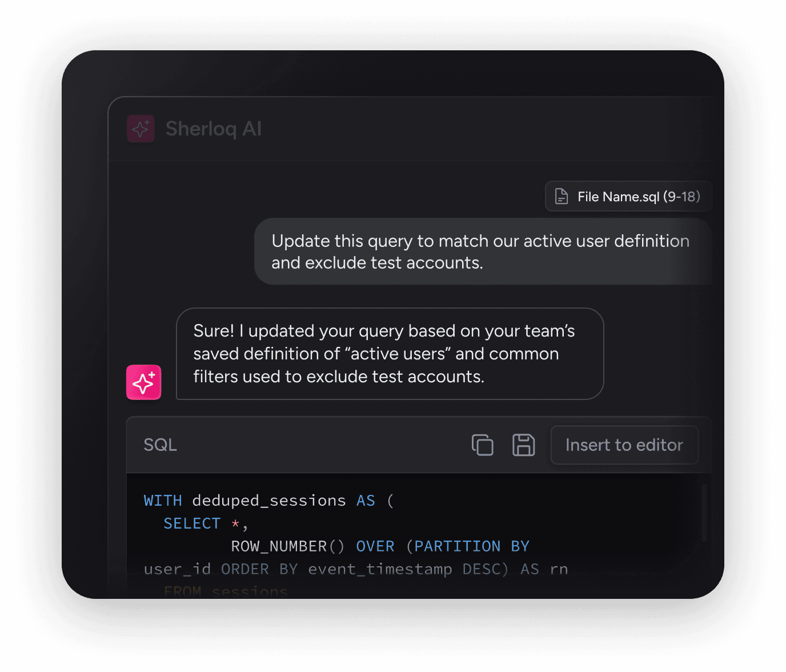The image size is (786, 672).
Task: Insert the query into the editor
Action: (x=624, y=445)
